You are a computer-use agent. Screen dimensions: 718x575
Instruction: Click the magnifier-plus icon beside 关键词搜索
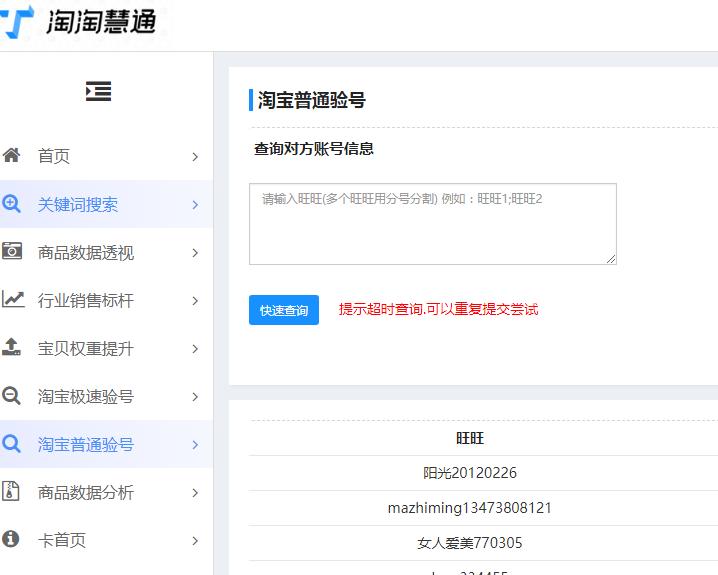pos(11,203)
